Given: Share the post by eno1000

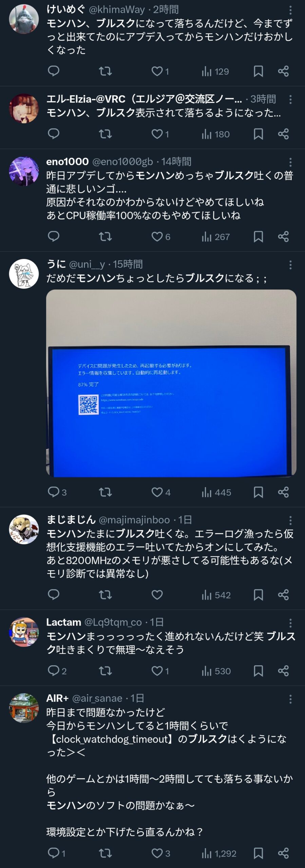Looking at the screenshot, I should coord(283,236).
